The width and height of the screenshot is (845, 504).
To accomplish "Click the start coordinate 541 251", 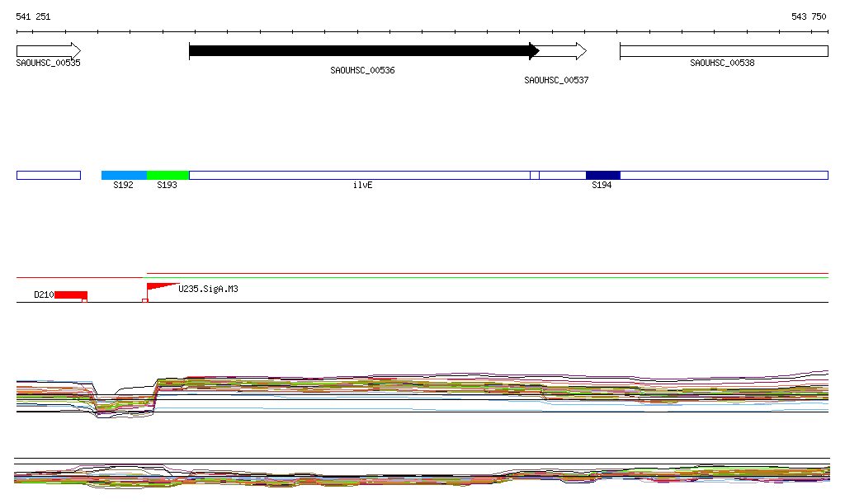I will tap(33, 16).
